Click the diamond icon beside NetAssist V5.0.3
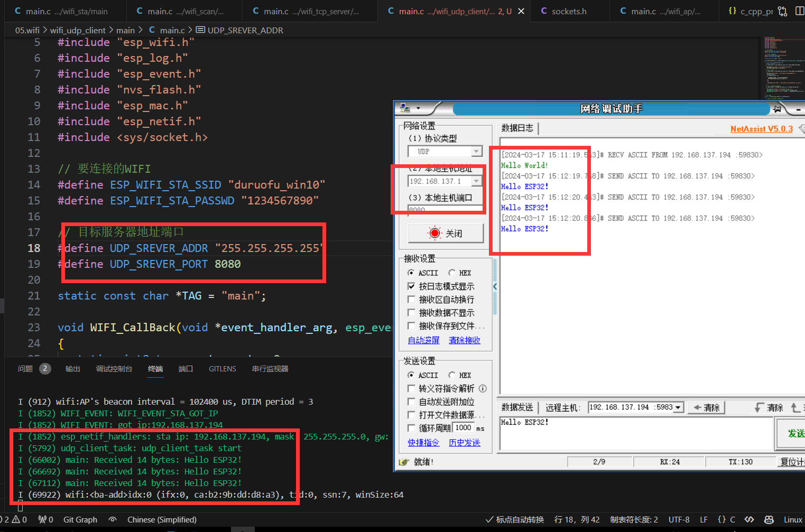This screenshot has width=805, height=532. [802, 129]
